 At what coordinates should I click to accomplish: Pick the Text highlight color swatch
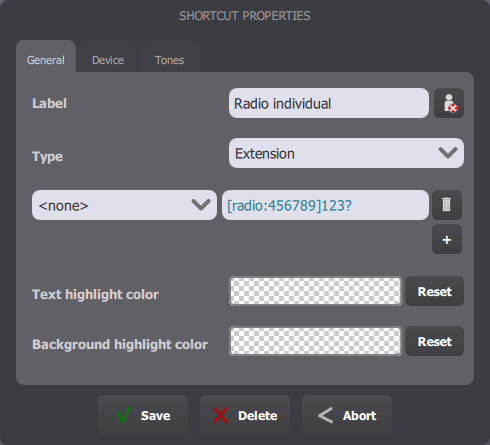tap(315, 291)
